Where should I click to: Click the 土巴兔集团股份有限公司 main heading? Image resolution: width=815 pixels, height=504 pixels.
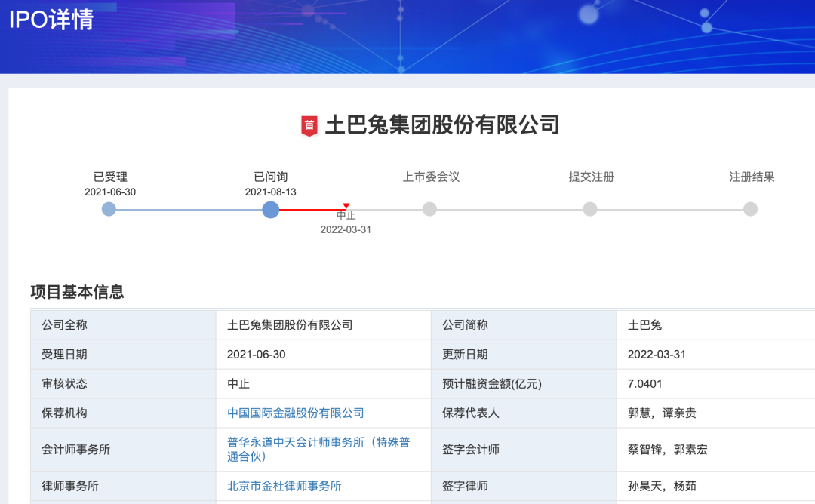[x=441, y=125]
